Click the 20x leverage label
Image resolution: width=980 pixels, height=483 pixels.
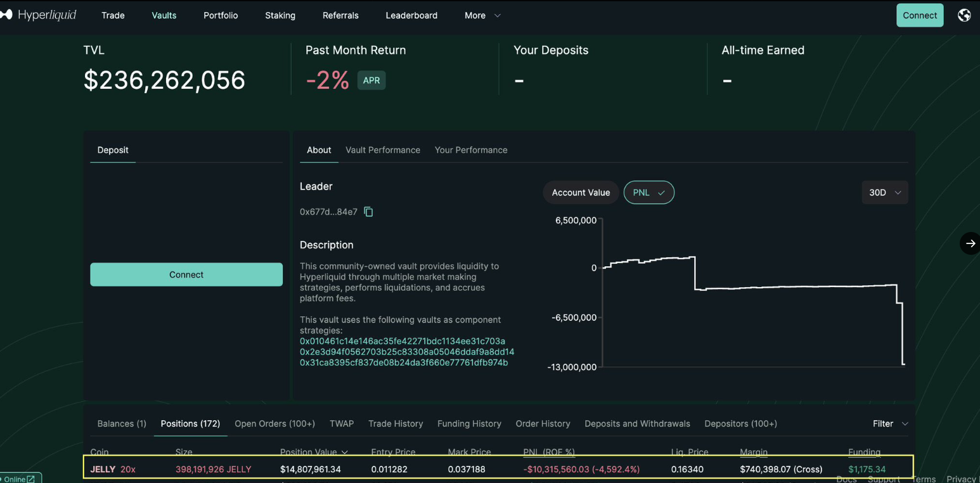point(128,469)
